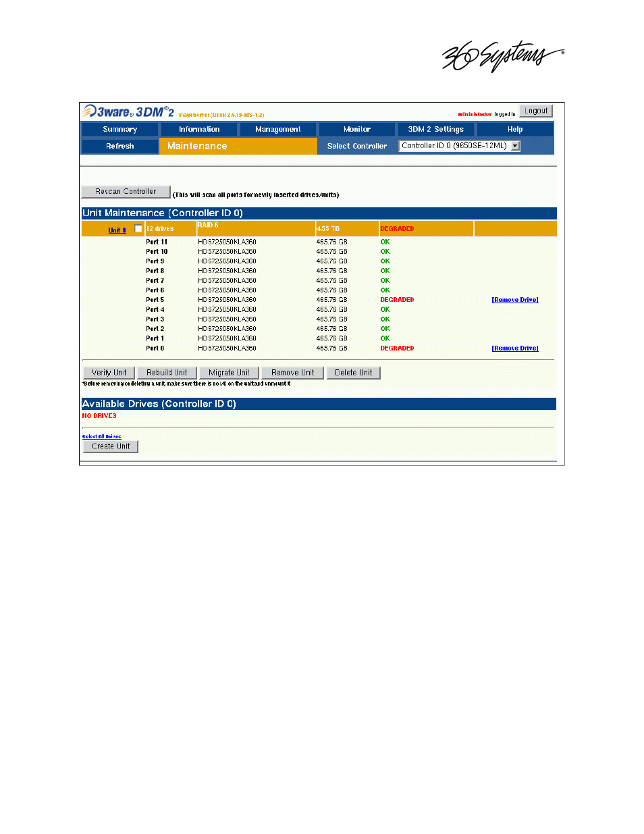Click the Unit Maintenance (Controller ID 0) heading
Image resolution: width=644 pixels, height=834 pixels.
[163, 213]
